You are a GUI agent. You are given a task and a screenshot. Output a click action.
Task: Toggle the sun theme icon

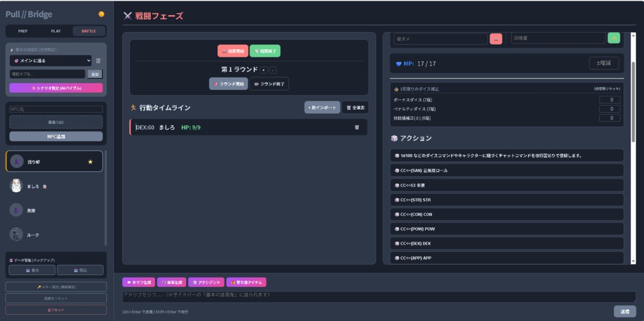click(101, 14)
